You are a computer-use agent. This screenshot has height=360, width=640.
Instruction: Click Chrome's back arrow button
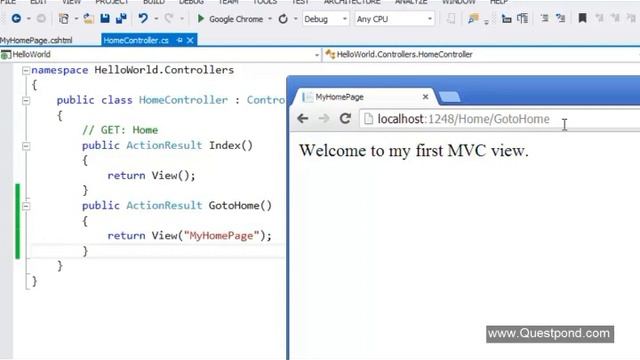(302, 118)
